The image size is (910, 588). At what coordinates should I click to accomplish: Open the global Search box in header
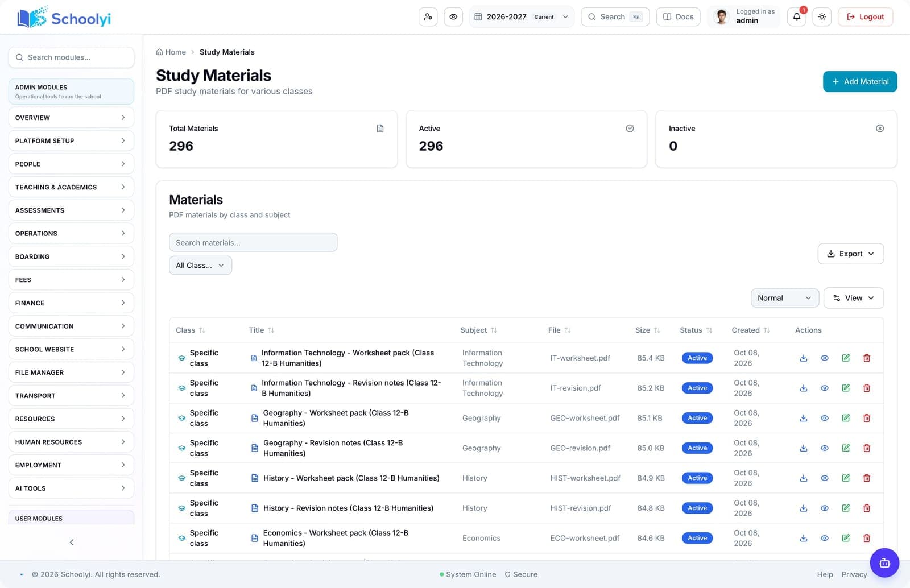pyautogui.click(x=615, y=17)
